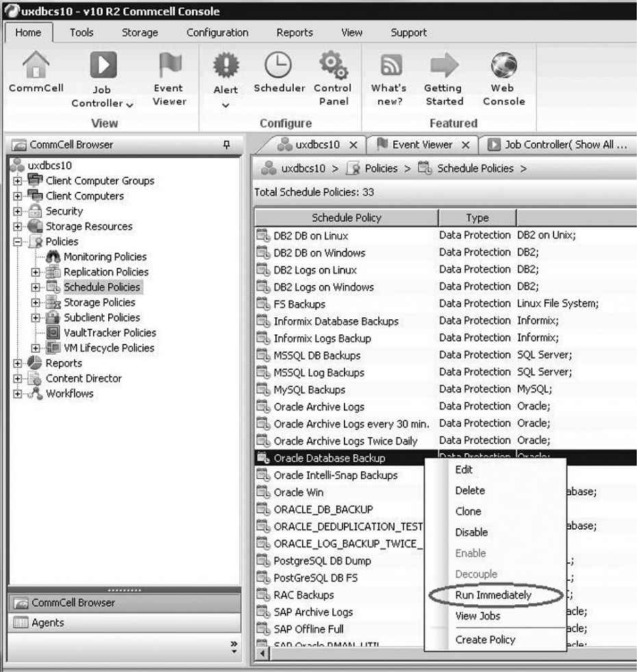This screenshot has width=637, height=672.
Task: Click Policies breadcrumb icon
Action: [x=353, y=169]
